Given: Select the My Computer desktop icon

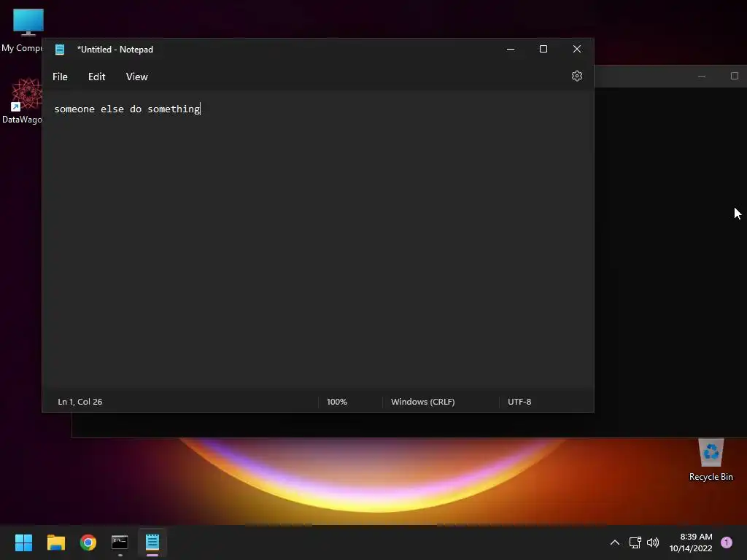Looking at the screenshot, I should [22, 31].
